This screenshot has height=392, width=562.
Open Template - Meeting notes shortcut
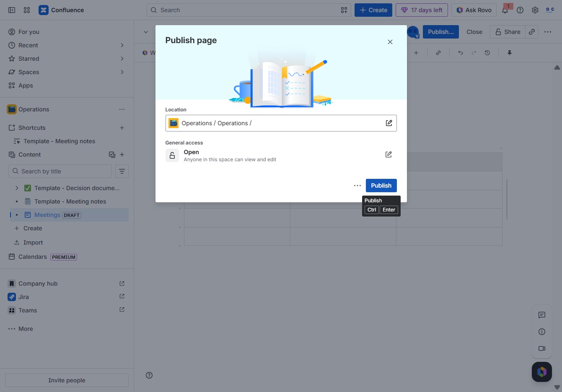[67, 141]
